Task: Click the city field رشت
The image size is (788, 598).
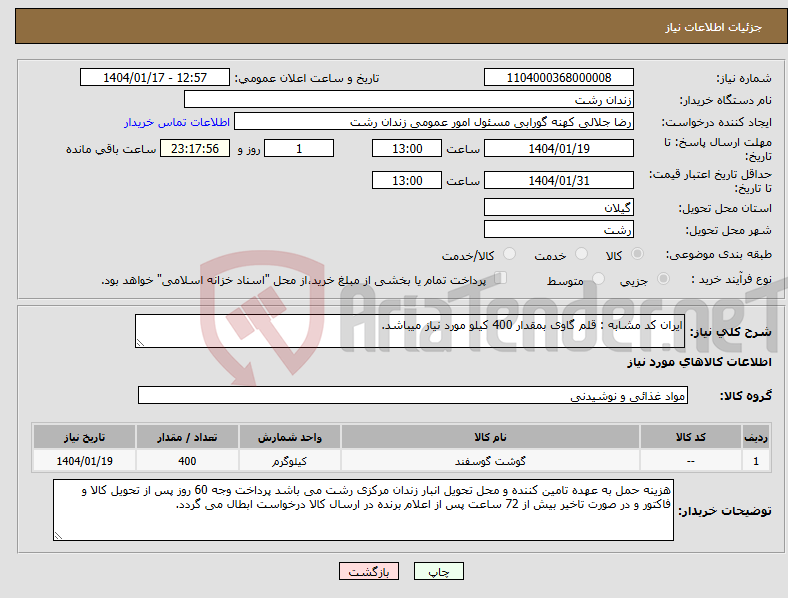Action: [559, 229]
